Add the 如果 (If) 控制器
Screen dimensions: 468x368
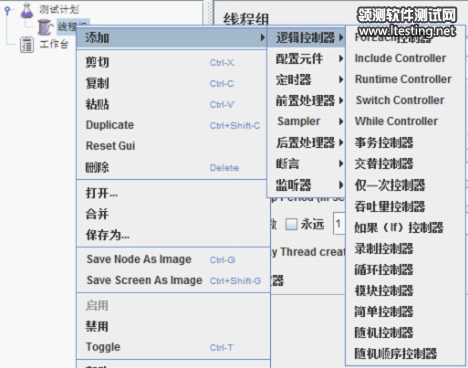[x=405, y=228]
